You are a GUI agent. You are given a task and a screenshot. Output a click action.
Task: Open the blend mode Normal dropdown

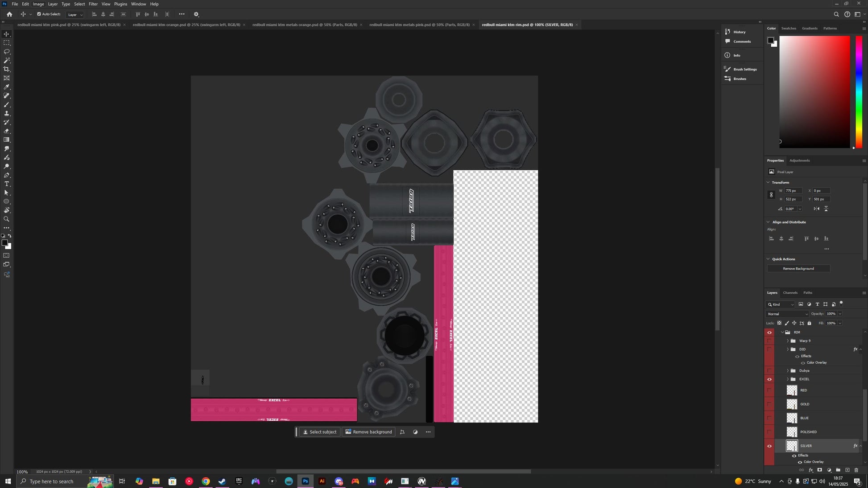pos(787,314)
